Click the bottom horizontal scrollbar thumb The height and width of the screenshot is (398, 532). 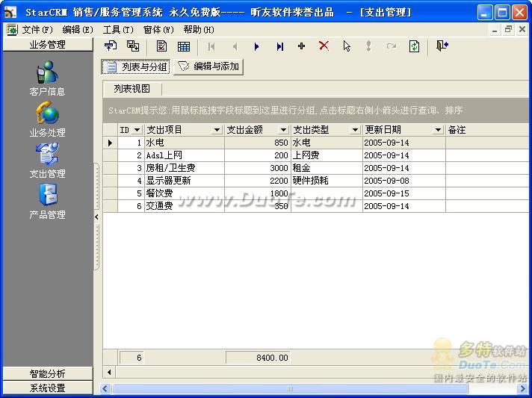tap(289, 388)
